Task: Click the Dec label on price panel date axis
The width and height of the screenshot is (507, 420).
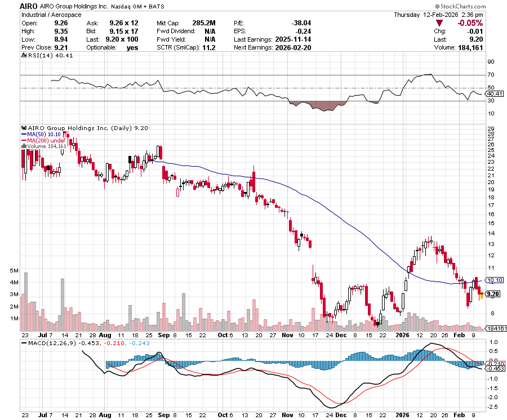Action: 341,335
